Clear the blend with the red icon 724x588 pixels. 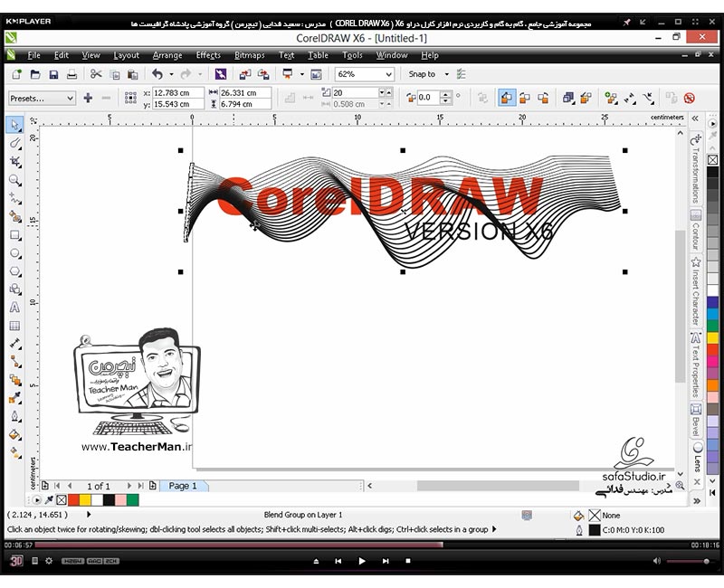point(690,98)
